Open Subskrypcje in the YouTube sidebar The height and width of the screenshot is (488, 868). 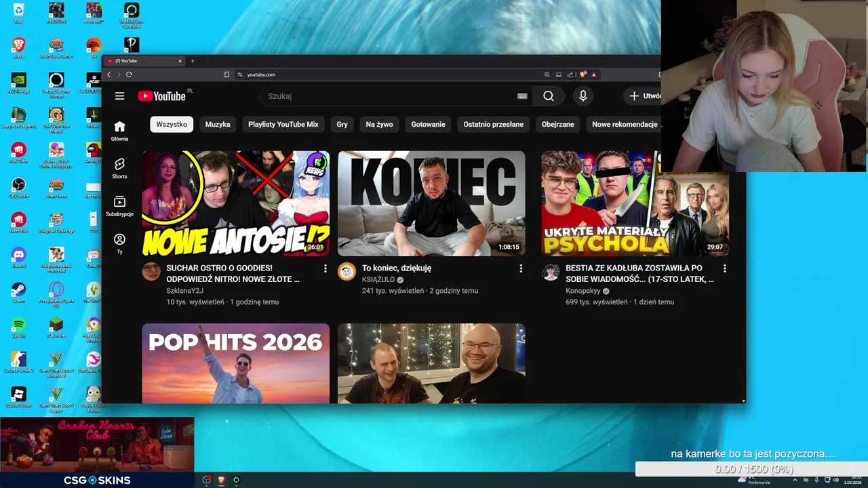pos(119,206)
